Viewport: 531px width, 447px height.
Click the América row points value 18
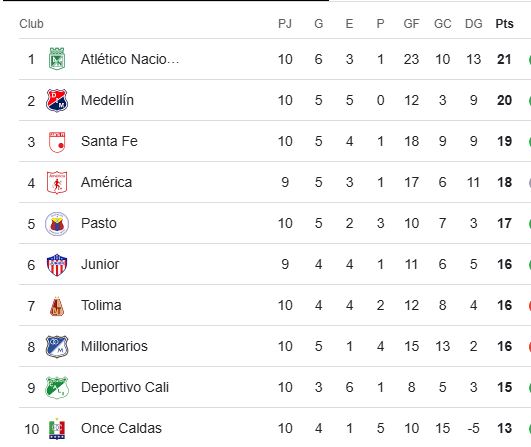[x=504, y=182]
